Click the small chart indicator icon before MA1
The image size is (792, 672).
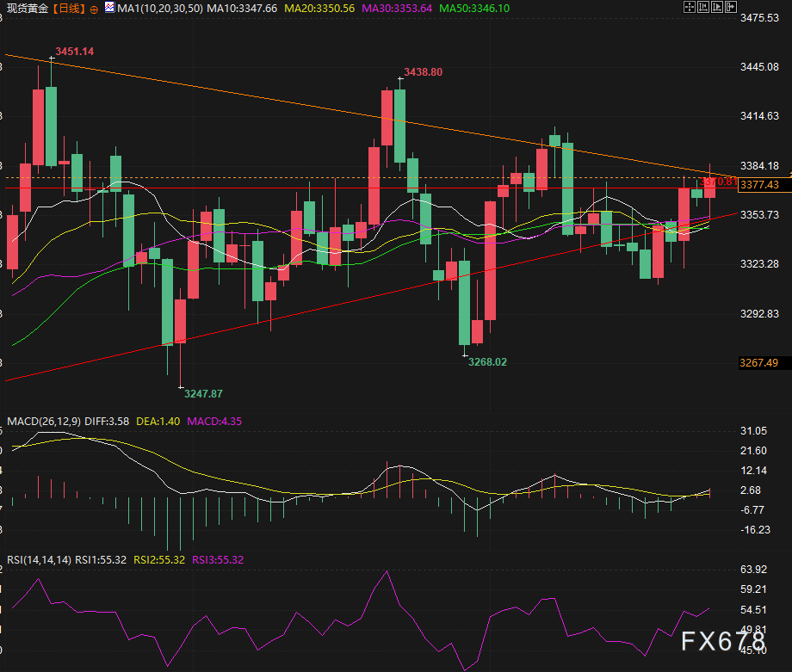[108, 8]
